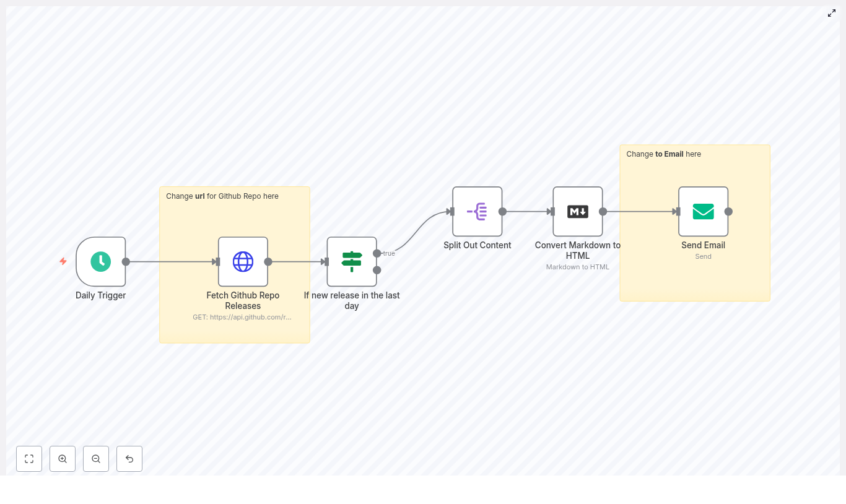Click the output dot of Send Email node
The height and width of the screenshot is (504, 846).
point(728,211)
